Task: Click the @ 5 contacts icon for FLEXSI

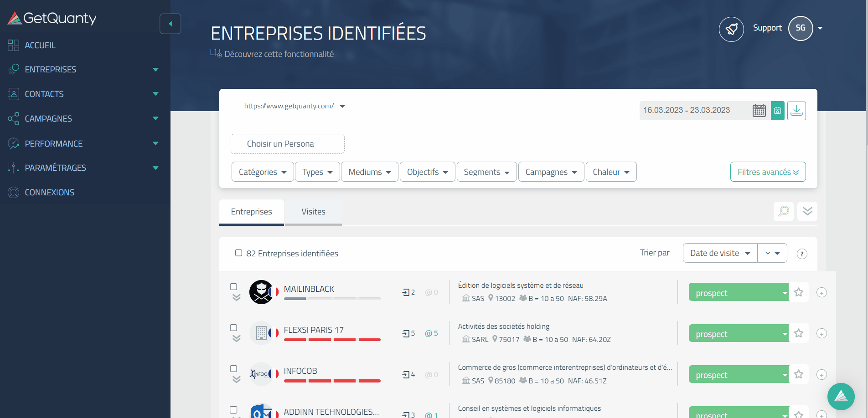Action: [431, 333]
